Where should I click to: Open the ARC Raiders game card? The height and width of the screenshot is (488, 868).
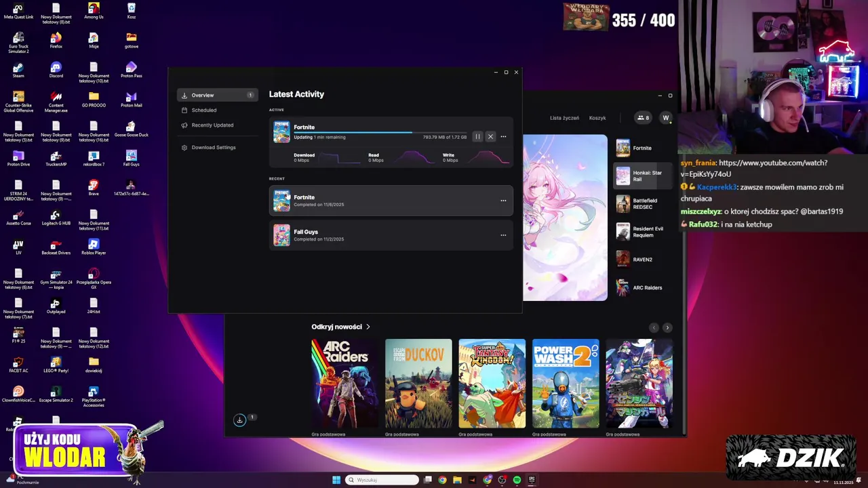coord(344,384)
